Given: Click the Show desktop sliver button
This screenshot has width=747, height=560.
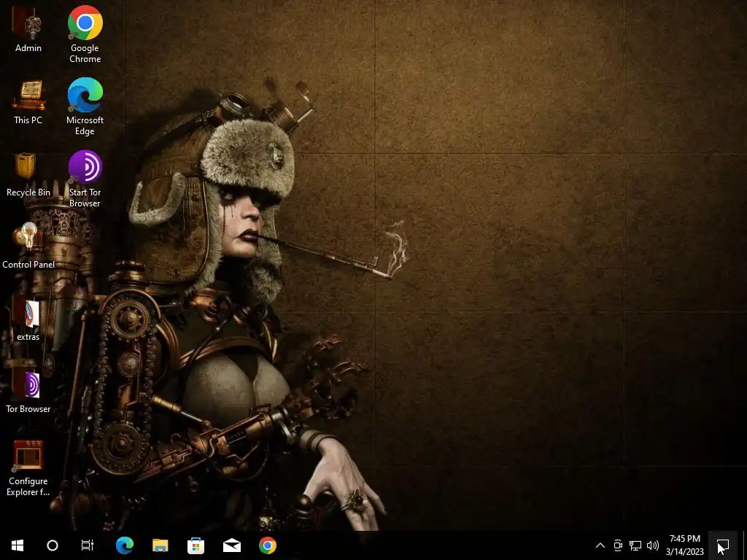Looking at the screenshot, I should pyautogui.click(x=744, y=545).
